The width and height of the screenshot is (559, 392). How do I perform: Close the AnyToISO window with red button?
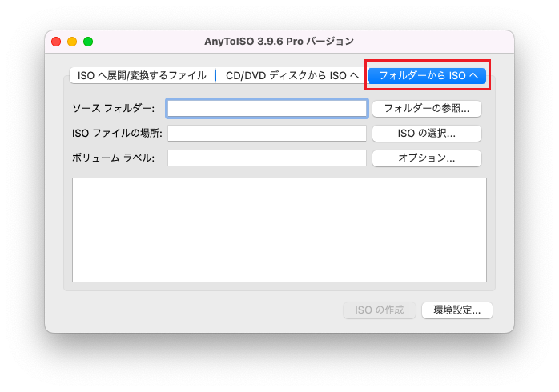pos(56,42)
